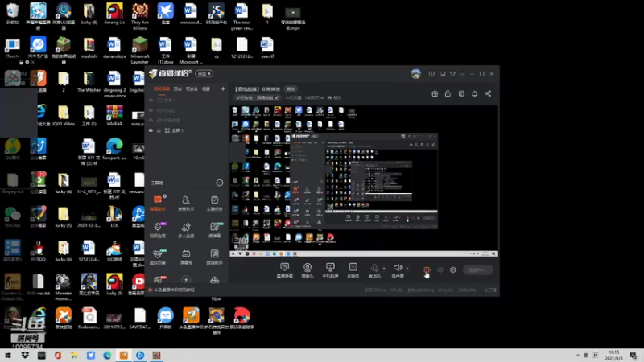Screen dimensions: 644x362
Task: Open the 多人连麦 toolbox tool
Action: coord(186,230)
